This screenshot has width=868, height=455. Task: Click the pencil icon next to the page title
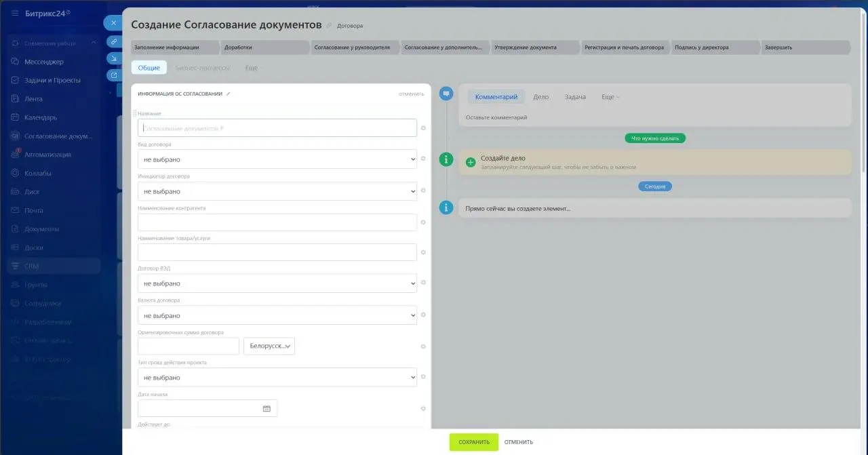pyautogui.click(x=330, y=26)
